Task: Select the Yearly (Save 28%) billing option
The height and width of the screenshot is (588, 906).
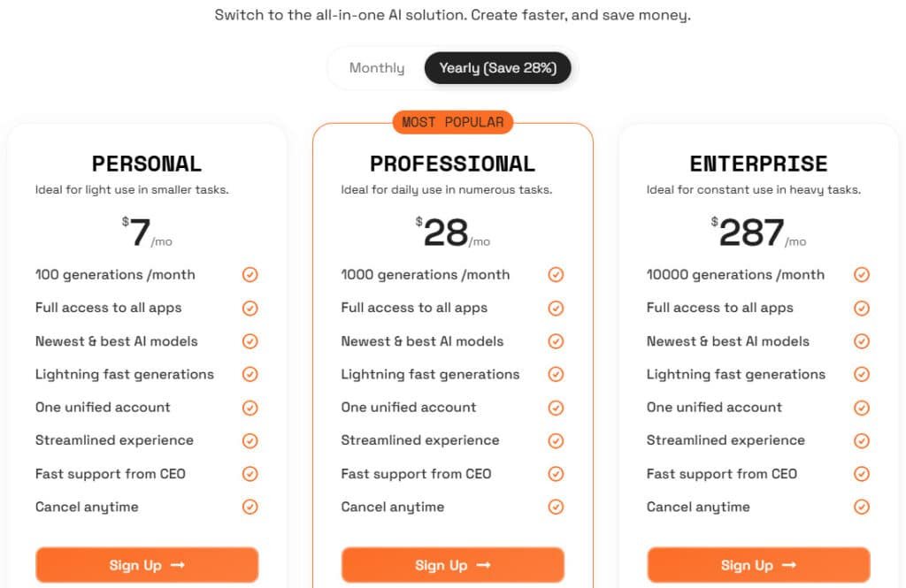Action: pyautogui.click(x=497, y=67)
